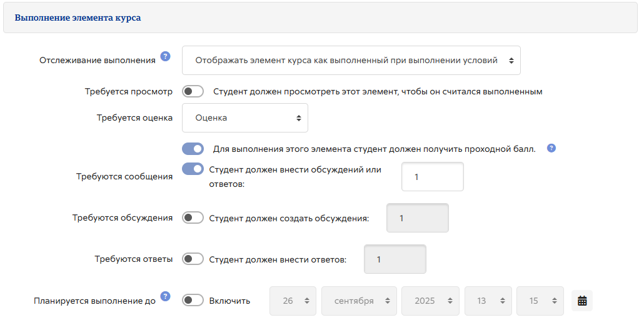Screen dimensions: 644x320
Task: Open the minute dropdown showing 15
Action: [x=540, y=301]
